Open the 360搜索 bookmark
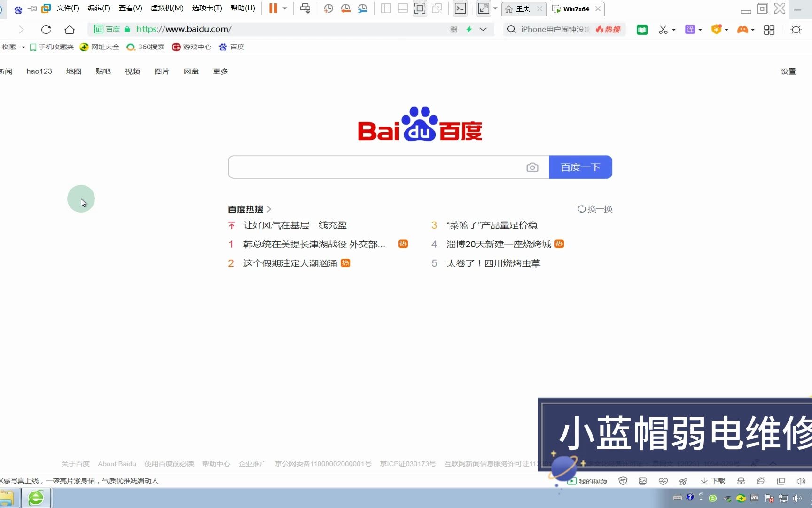This screenshot has height=508, width=812. [x=146, y=47]
